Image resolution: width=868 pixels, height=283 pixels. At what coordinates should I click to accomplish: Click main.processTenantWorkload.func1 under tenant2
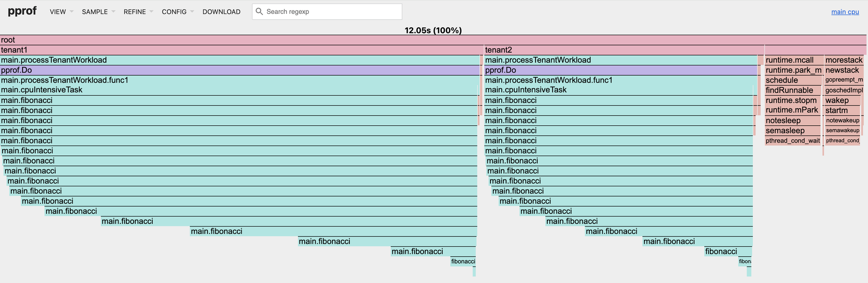pos(621,80)
